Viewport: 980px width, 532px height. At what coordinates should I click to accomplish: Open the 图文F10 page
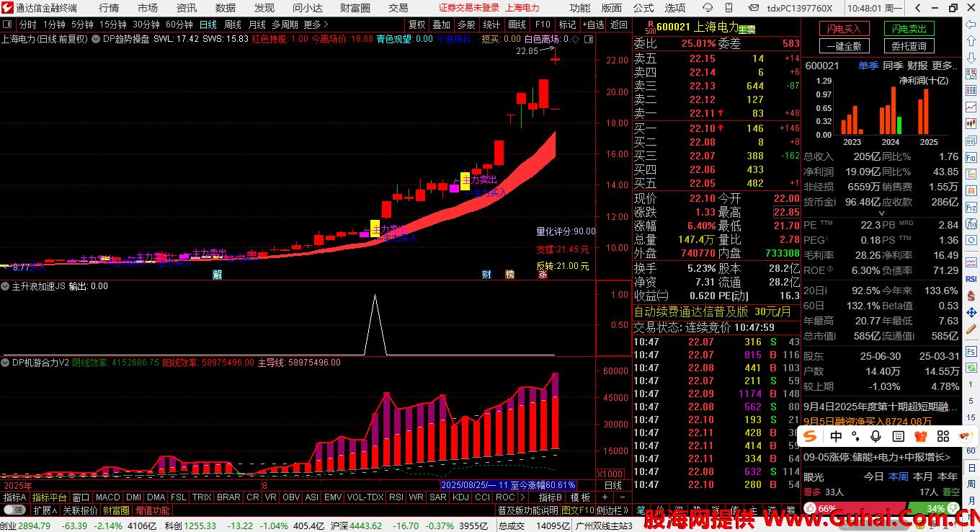(578, 510)
